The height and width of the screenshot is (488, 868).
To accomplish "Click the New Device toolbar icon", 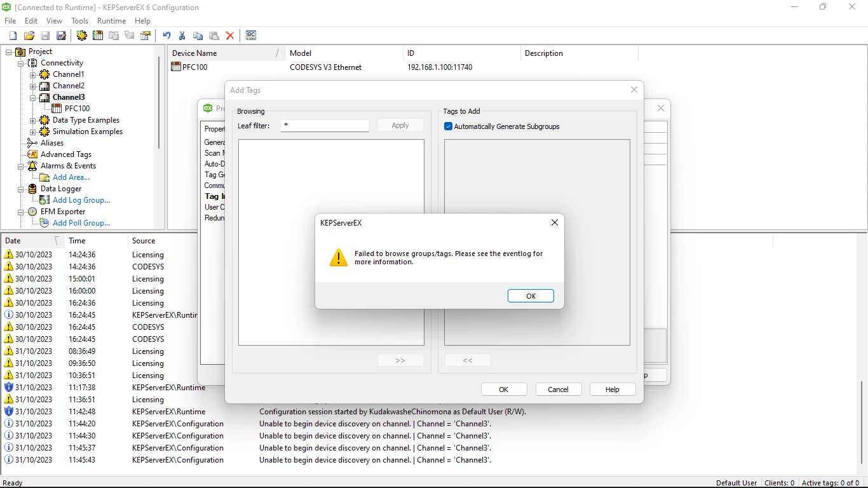I will (98, 36).
